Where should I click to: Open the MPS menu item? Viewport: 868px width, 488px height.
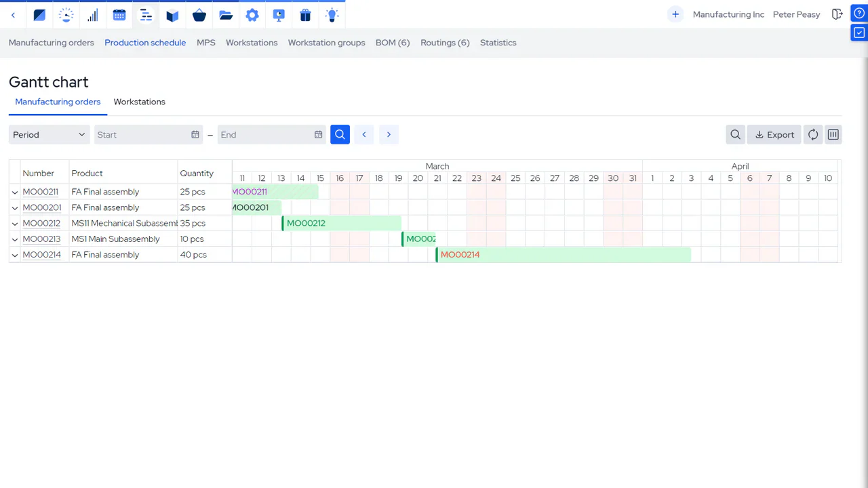[206, 43]
